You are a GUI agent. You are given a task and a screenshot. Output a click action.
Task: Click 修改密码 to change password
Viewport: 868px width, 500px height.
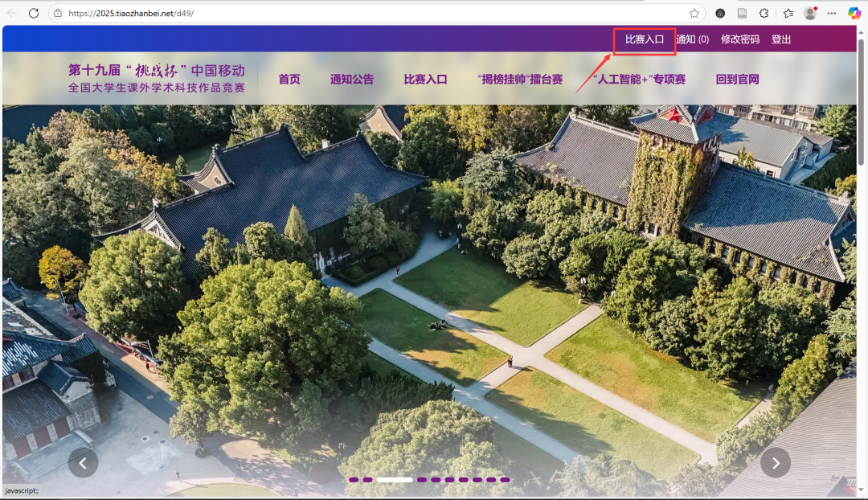coord(740,39)
